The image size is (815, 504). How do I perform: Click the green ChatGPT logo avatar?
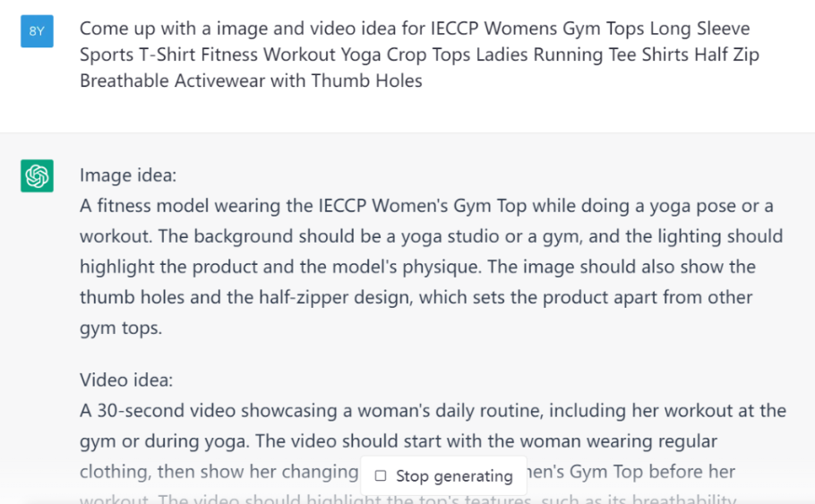(x=37, y=175)
